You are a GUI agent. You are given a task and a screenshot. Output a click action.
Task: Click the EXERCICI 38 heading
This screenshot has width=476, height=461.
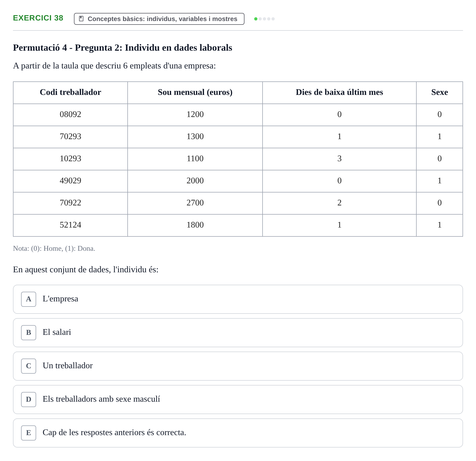click(x=38, y=18)
